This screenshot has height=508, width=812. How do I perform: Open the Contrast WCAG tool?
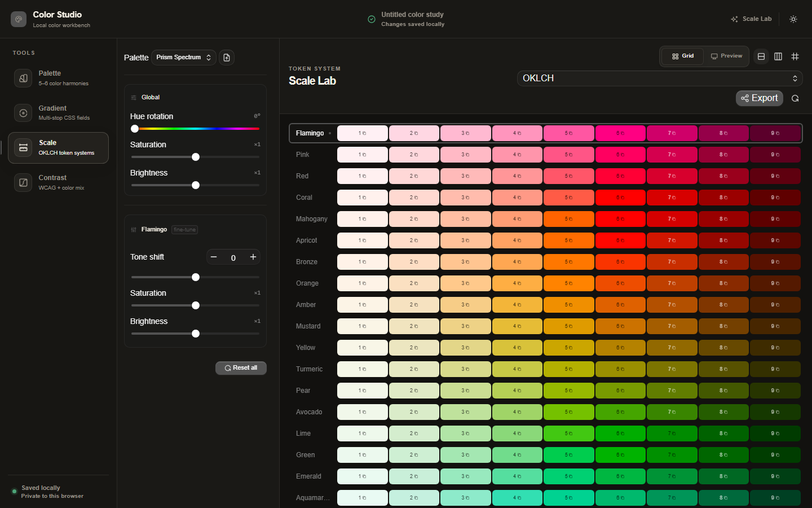(59, 182)
